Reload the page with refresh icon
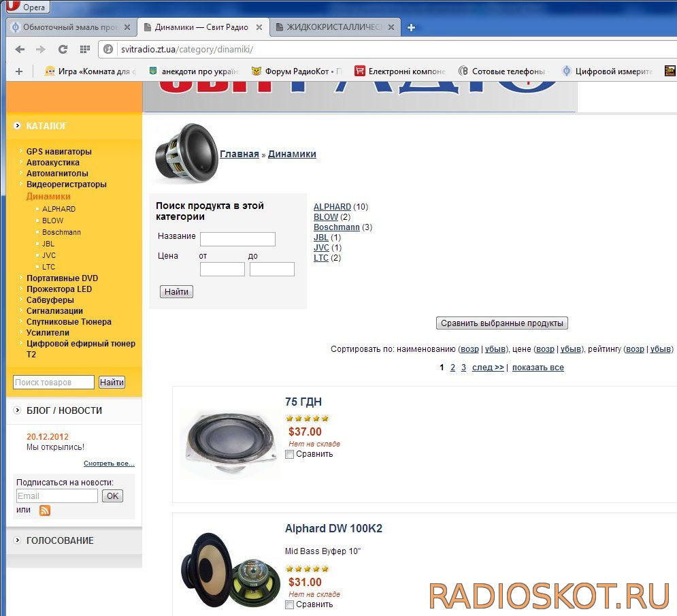The image size is (677, 616). coord(63,49)
